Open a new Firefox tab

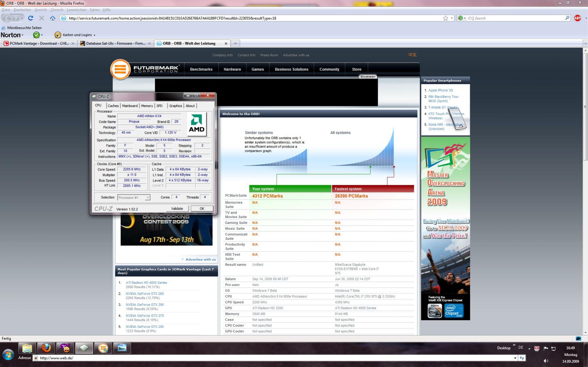(235, 43)
